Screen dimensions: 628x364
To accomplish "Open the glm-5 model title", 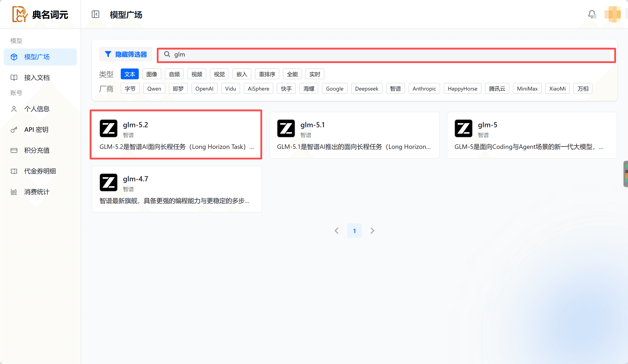I will [487, 125].
